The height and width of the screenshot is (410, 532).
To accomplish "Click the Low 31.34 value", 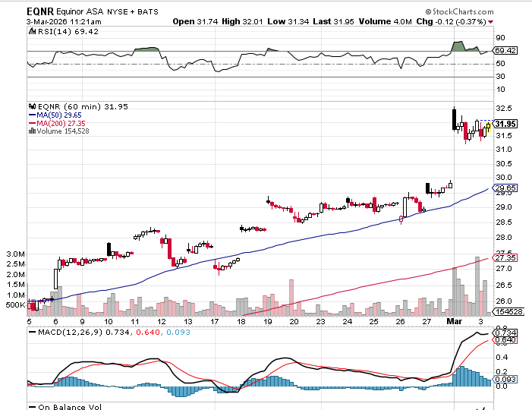I will 288,22.
